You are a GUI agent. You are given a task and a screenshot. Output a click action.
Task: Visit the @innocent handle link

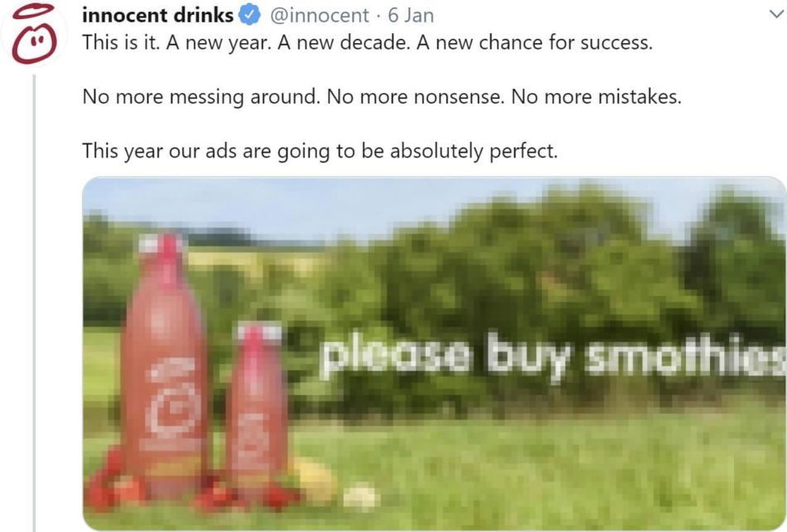point(319,15)
